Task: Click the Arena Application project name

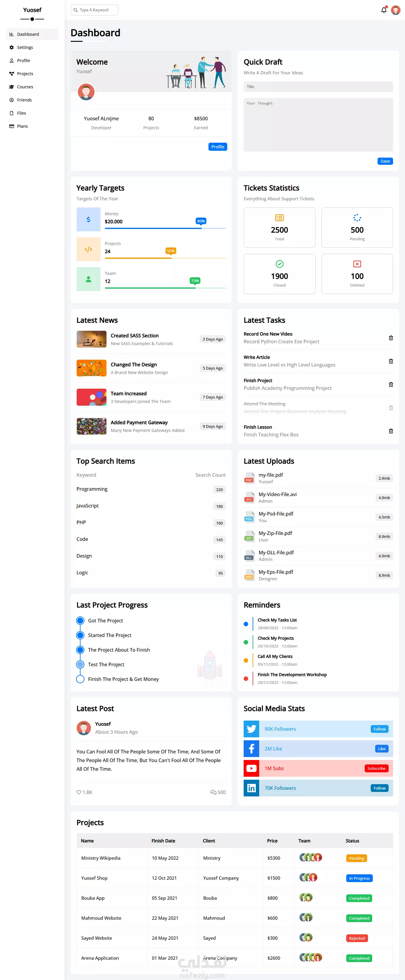Action: (100, 958)
